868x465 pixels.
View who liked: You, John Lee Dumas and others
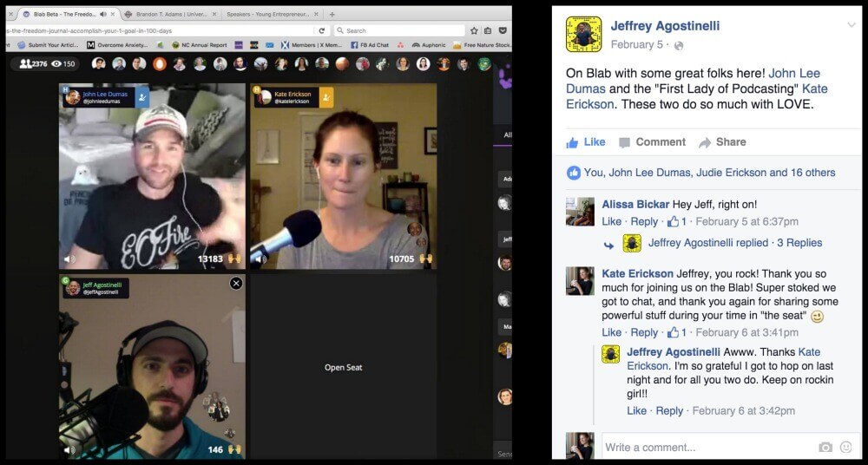[709, 173]
